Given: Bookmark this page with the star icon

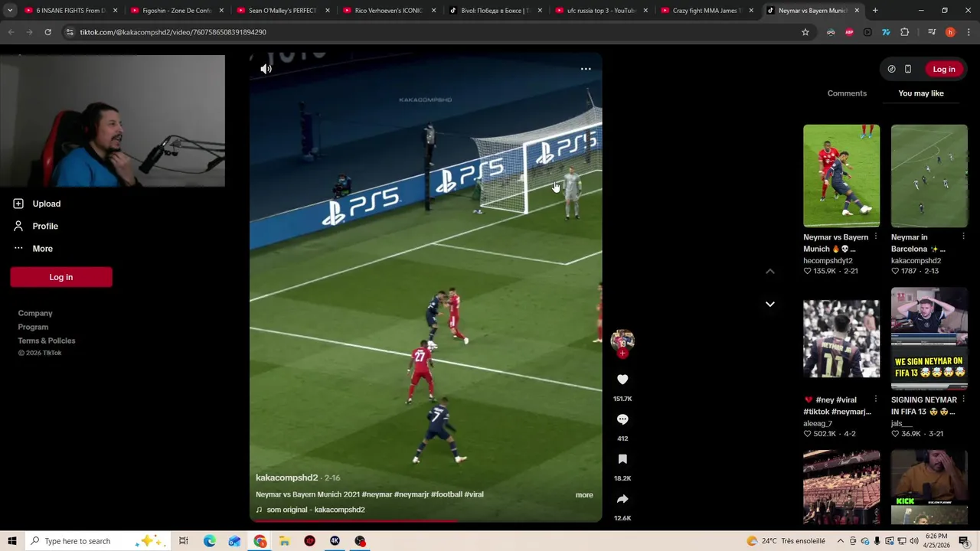Looking at the screenshot, I should [805, 32].
